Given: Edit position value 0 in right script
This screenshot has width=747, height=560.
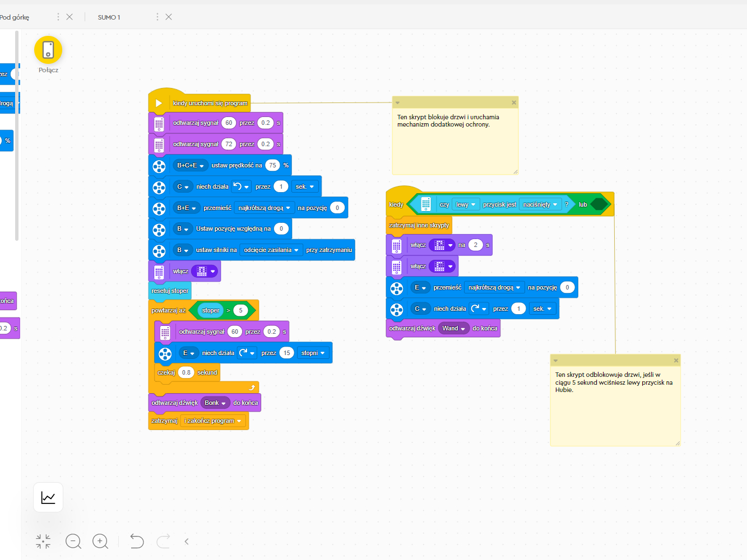Looking at the screenshot, I should 567,287.
